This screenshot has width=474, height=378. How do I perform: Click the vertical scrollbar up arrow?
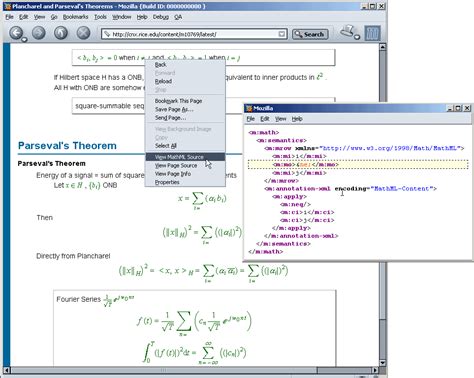point(383,47)
